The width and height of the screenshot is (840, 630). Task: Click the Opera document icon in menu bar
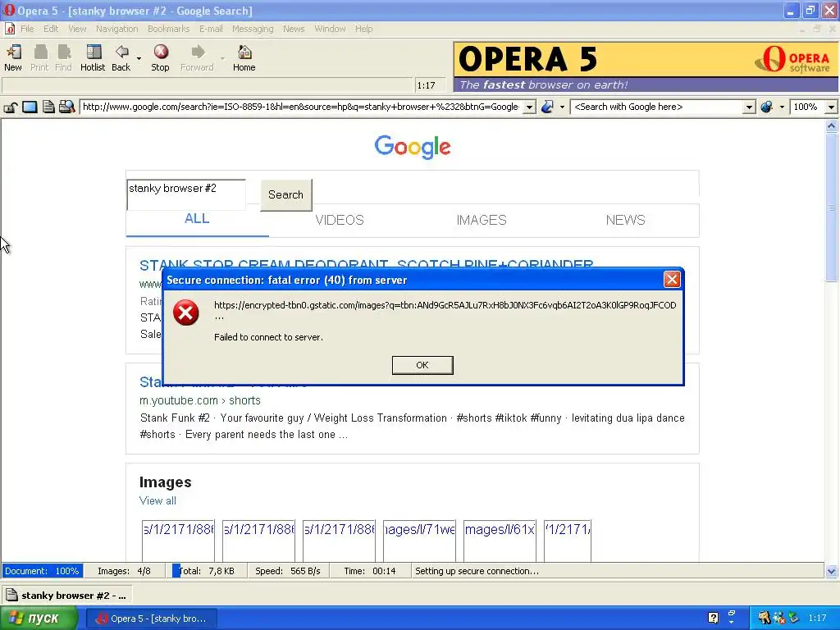pyautogui.click(x=10, y=29)
